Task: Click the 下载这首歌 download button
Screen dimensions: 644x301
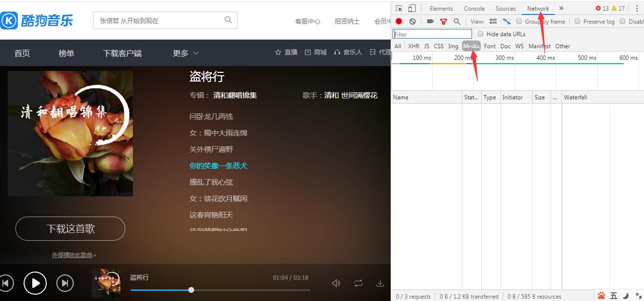Action: point(70,228)
